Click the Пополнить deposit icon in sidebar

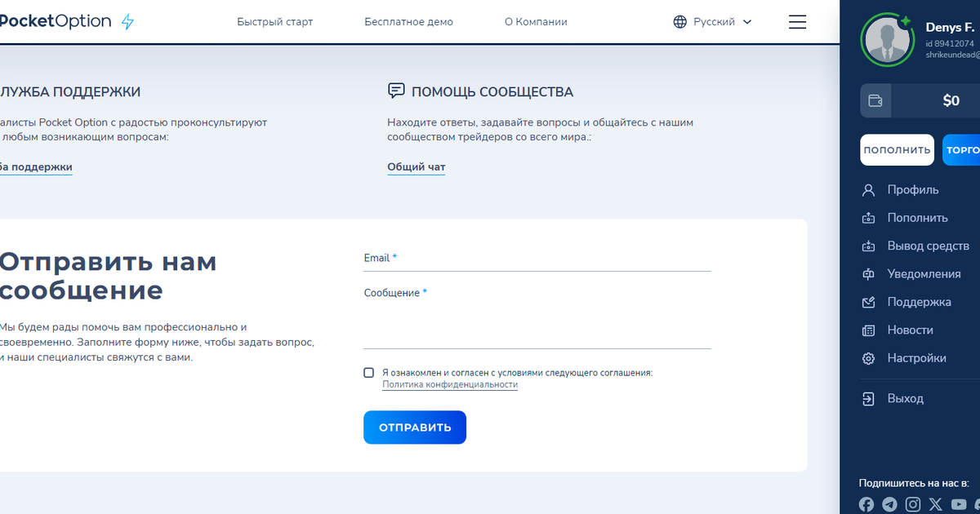pos(869,218)
